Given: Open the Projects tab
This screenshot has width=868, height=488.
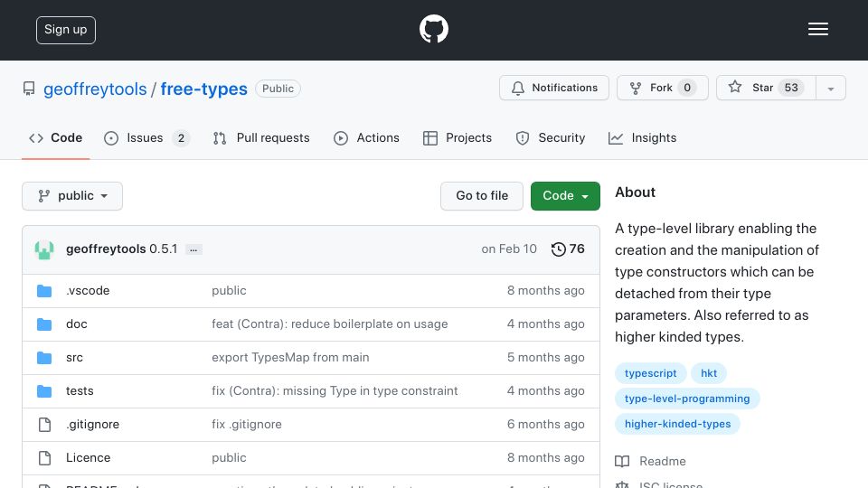Looking at the screenshot, I should tap(458, 137).
